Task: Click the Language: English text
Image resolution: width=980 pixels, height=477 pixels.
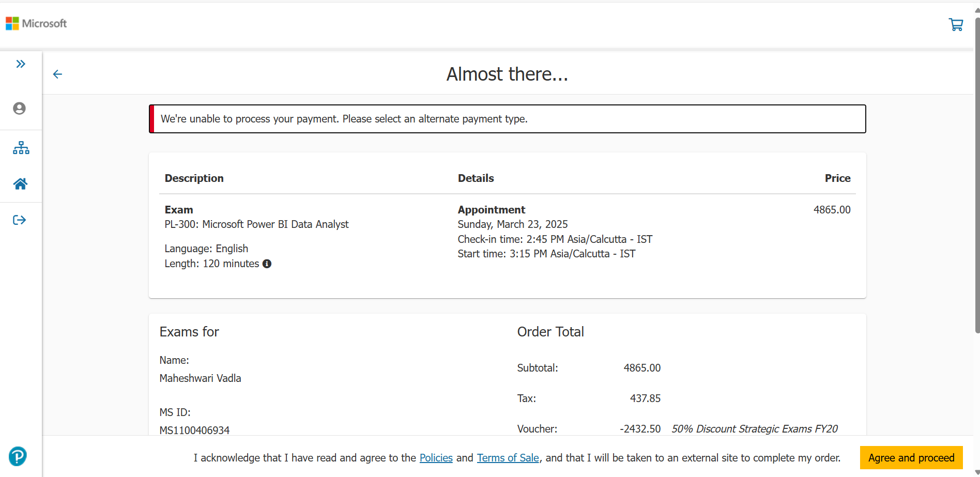Action: pyautogui.click(x=206, y=249)
